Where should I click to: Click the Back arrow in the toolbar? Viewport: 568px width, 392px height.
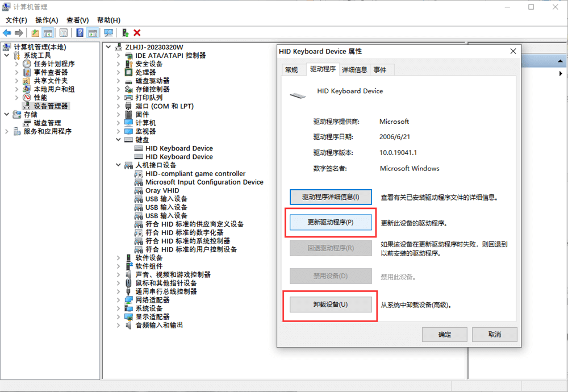pyautogui.click(x=7, y=33)
